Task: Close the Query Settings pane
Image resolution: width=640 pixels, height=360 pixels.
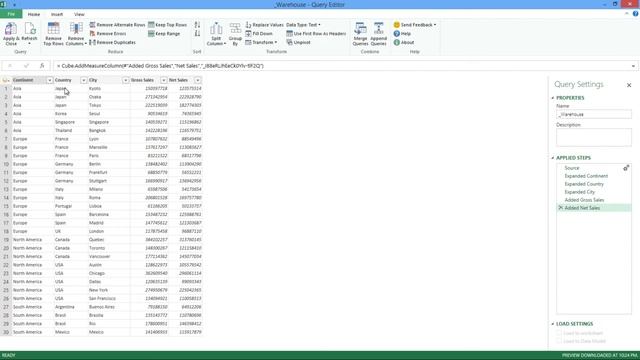Action: click(x=629, y=85)
